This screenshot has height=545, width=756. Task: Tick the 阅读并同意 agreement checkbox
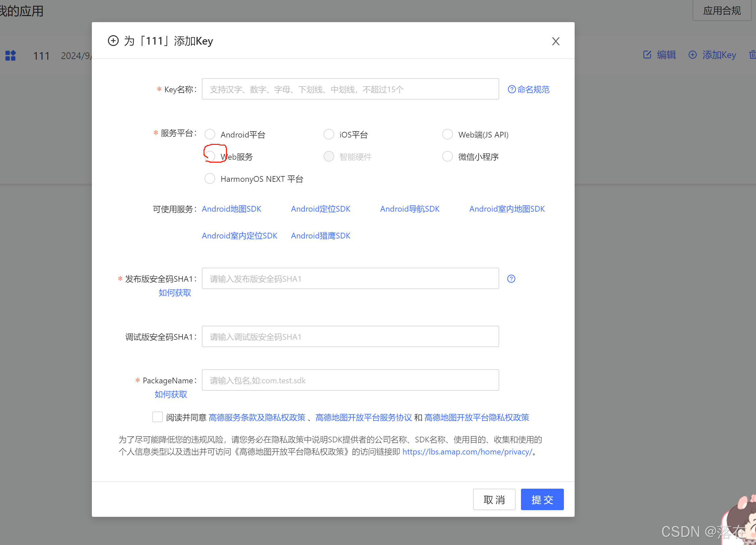point(158,417)
